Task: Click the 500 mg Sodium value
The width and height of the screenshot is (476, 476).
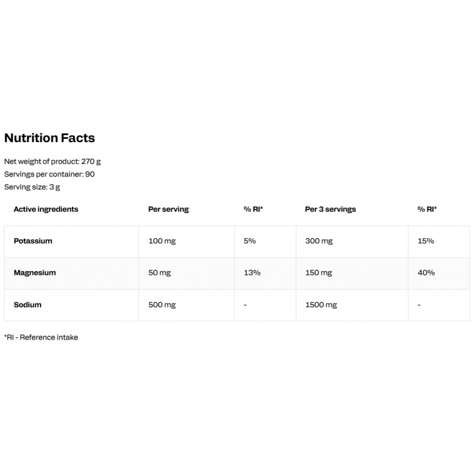Action: [162, 305]
